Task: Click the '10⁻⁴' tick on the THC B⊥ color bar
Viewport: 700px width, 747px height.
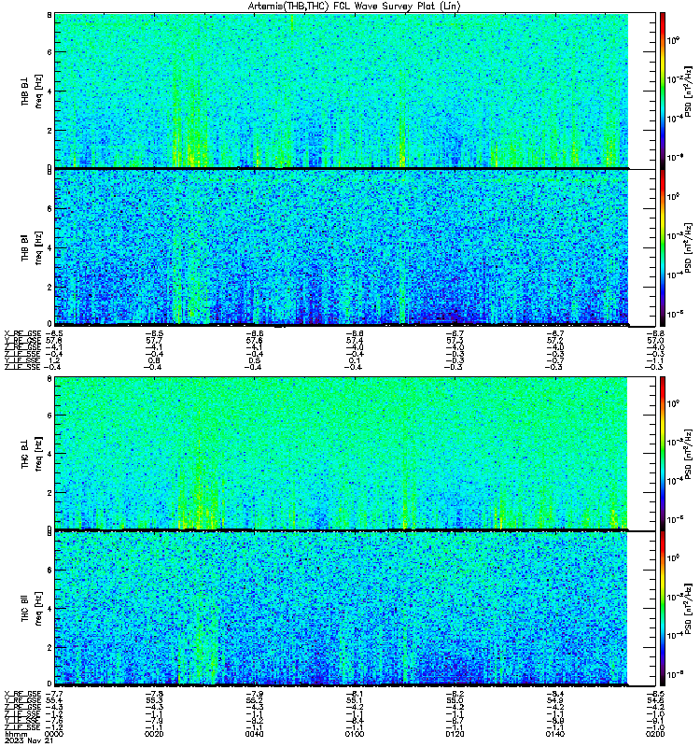Action: click(x=673, y=481)
